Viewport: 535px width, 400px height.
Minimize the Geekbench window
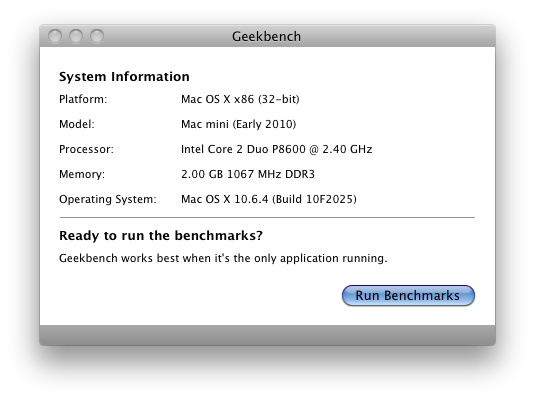(76, 36)
